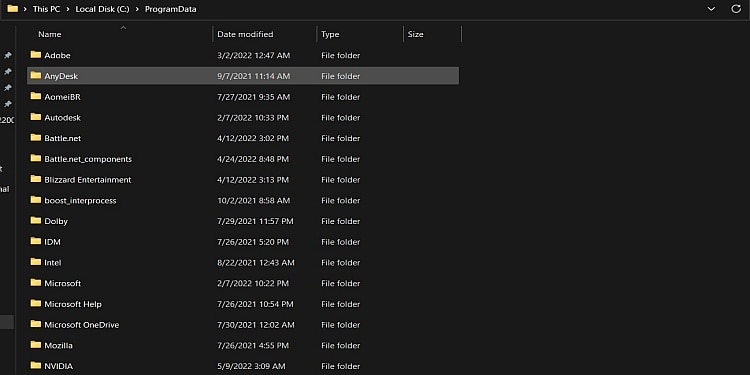Click the boost_interprocess folder icon
Viewport: 750px width, 375px height.
[x=36, y=199]
